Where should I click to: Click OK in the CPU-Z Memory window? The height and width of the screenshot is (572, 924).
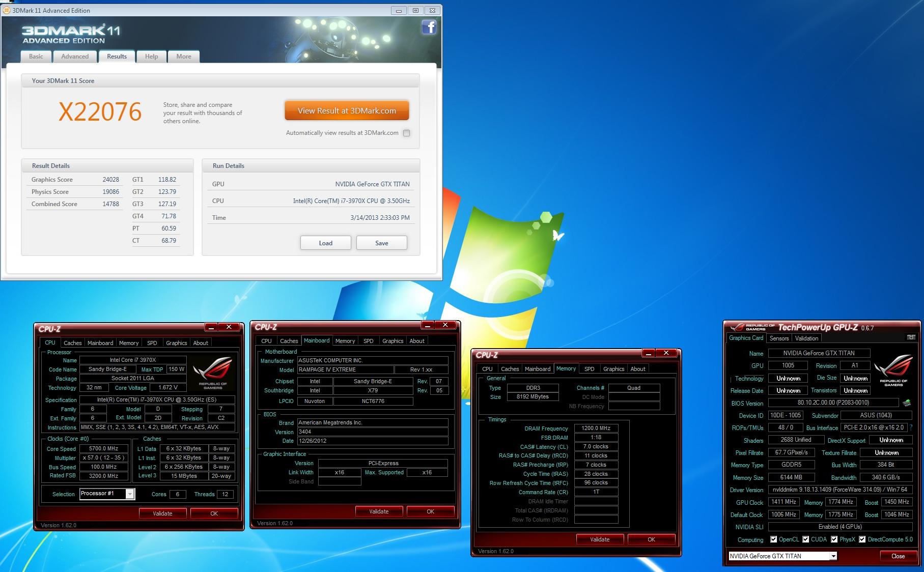651,539
